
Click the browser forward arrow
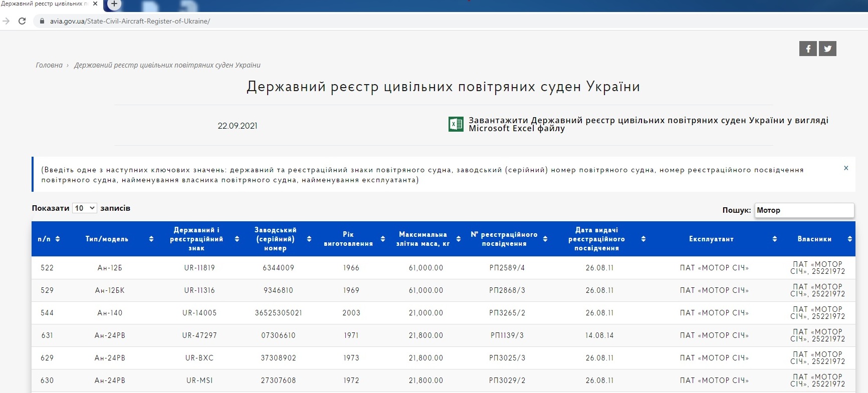[x=6, y=21]
